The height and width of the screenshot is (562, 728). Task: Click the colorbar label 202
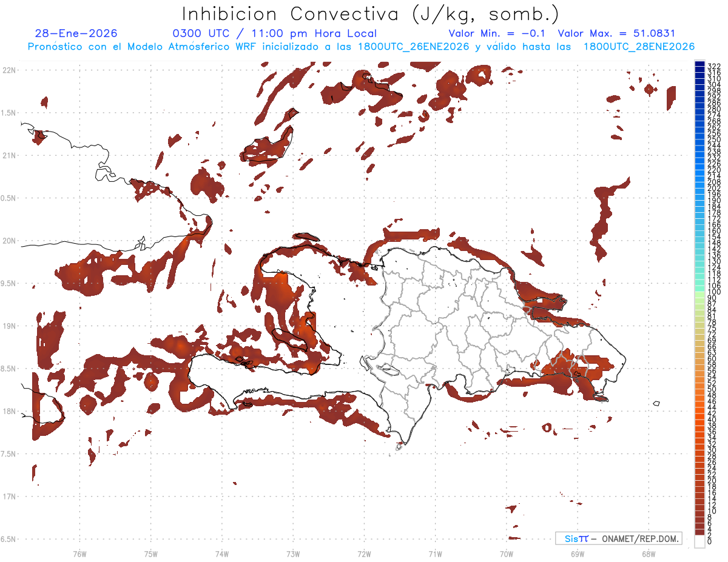click(714, 188)
